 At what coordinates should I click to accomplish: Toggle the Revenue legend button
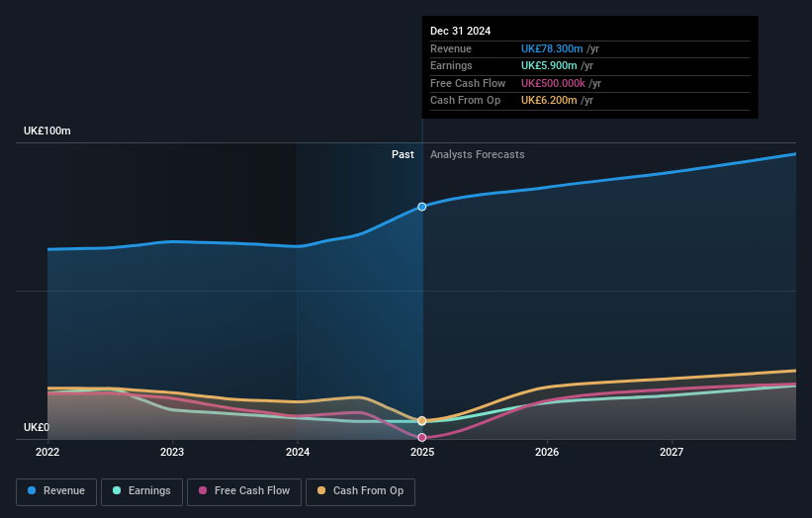coord(56,491)
